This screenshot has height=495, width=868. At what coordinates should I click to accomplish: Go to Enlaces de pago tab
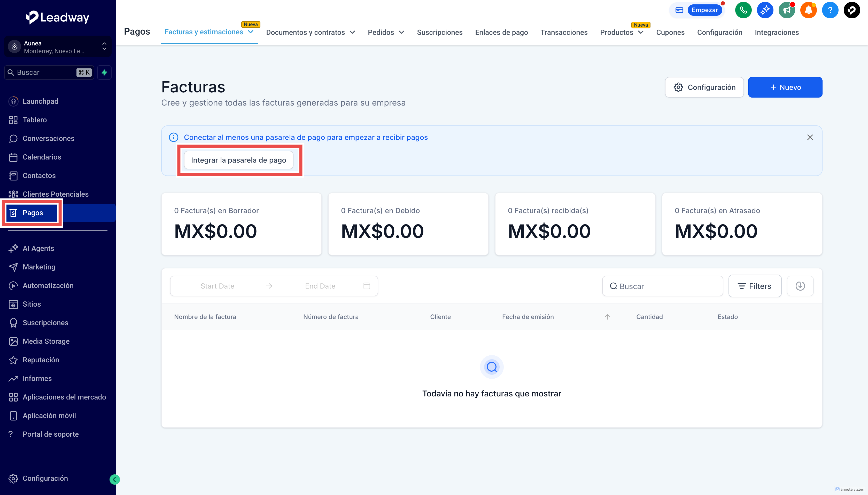point(501,32)
